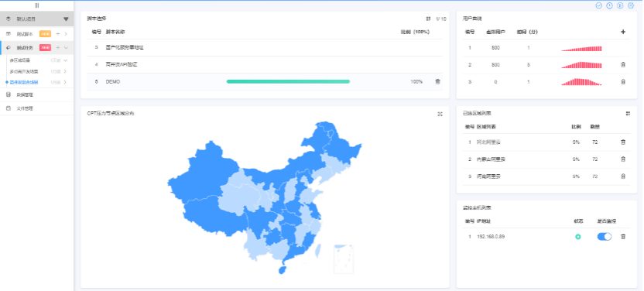Expand the CPT map with fullscreen icon
The height and width of the screenshot is (291, 644).
440,114
